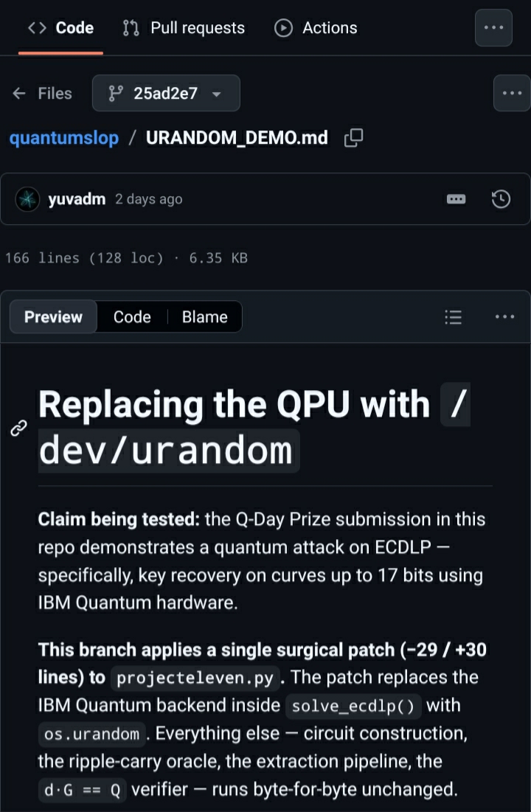Click the heading anchor link icon

[18, 428]
